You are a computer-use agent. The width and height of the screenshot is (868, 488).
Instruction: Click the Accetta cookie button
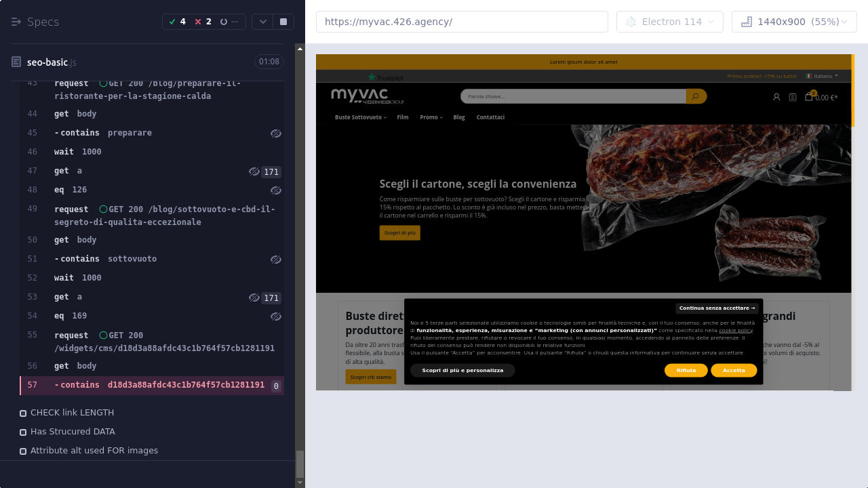point(734,370)
